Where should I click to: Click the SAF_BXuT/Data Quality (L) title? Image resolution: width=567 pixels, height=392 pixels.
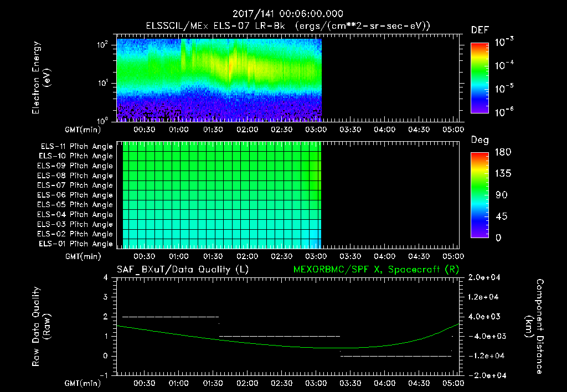click(x=183, y=270)
